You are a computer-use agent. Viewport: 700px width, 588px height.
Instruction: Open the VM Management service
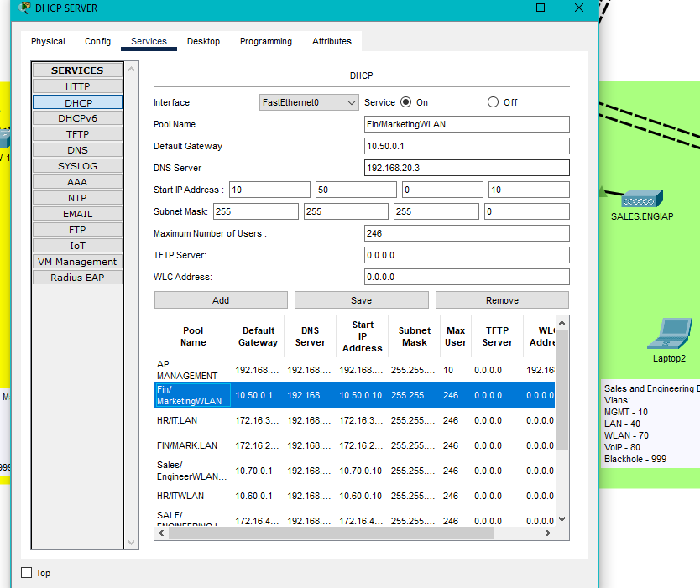(x=77, y=262)
